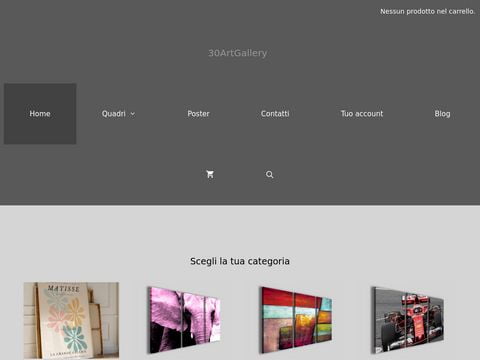Open the pink elephant canvas thumbnail

coord(184,320)
